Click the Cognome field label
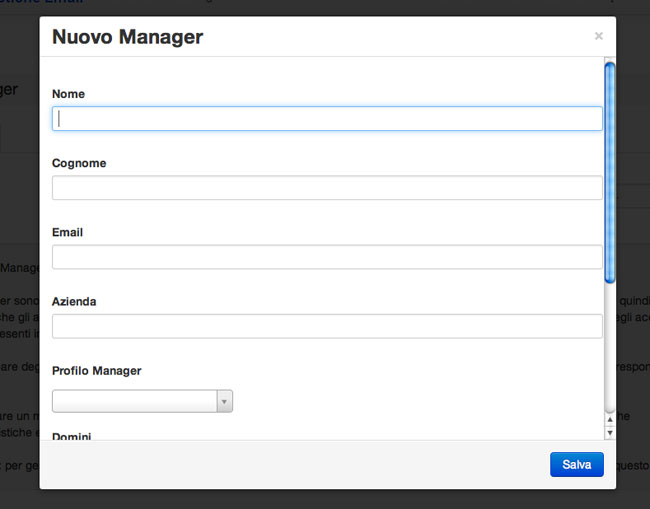This screenshot has height=509, width=650. pos(79,163)
